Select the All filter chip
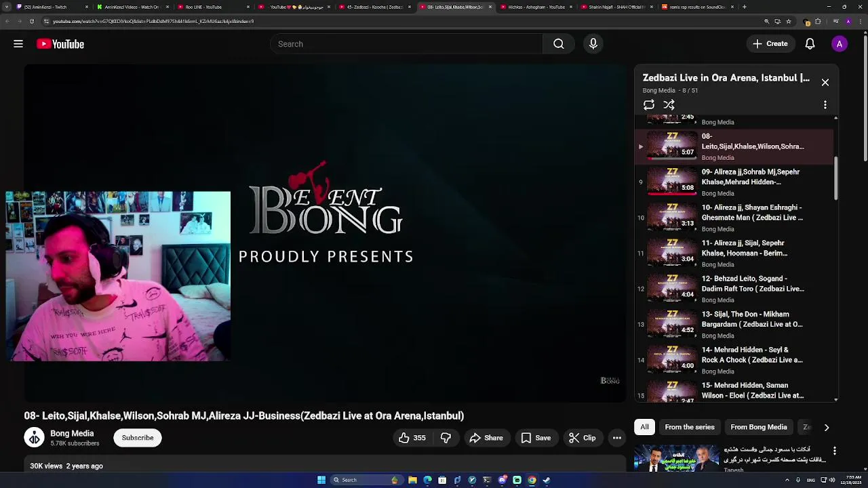868x488 pixels. pos(644,427)
